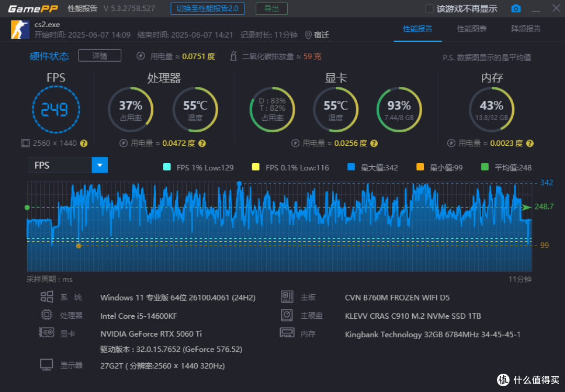The image size is (565, 392).
Task: Click the processor 37% usage gauge
Action: coord(130,109)
